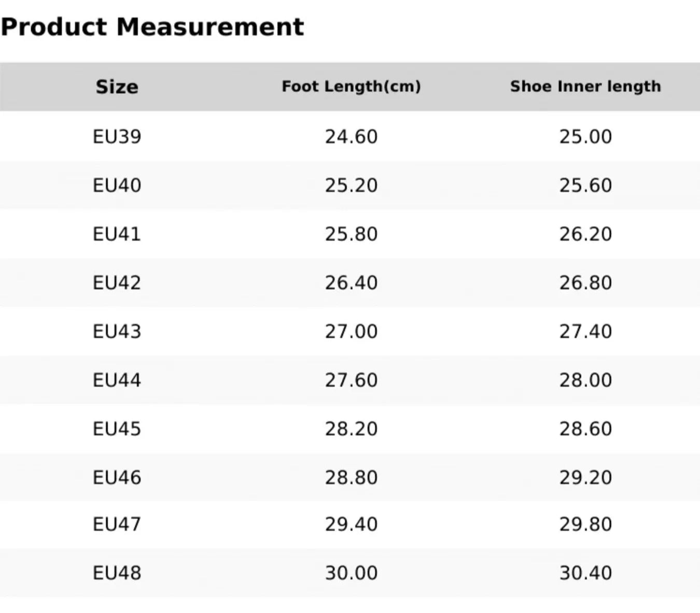Click foot length value 24.60

tap(351, 136)
